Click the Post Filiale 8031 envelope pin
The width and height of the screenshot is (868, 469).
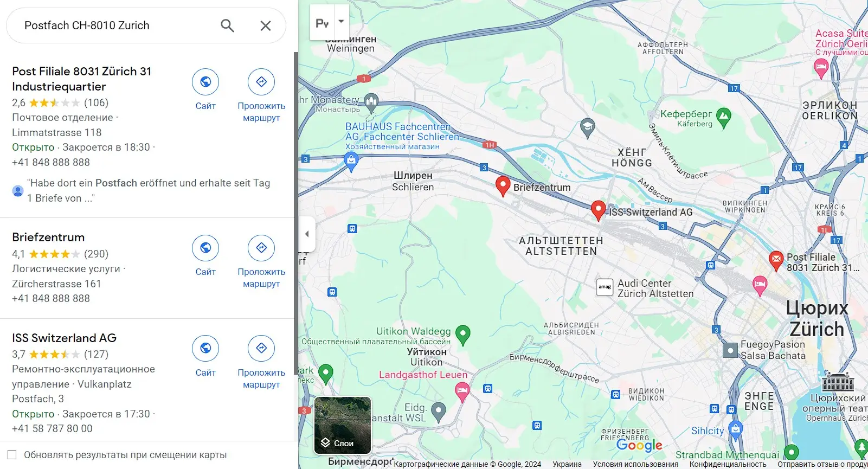[x=776, y=261]
